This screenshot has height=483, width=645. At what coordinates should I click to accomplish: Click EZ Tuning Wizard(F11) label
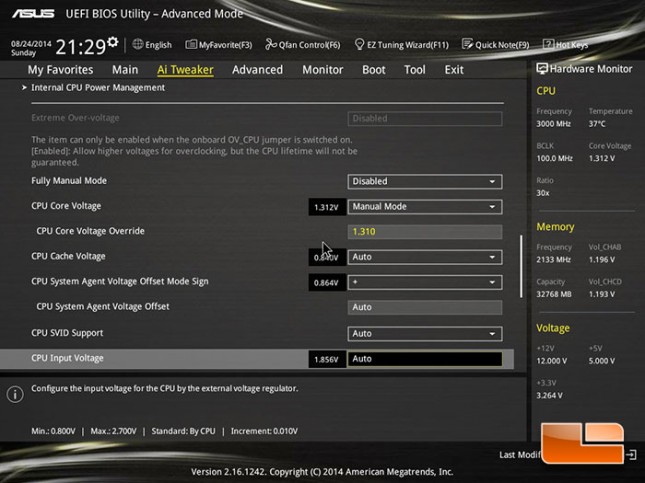tap(408, 45)
